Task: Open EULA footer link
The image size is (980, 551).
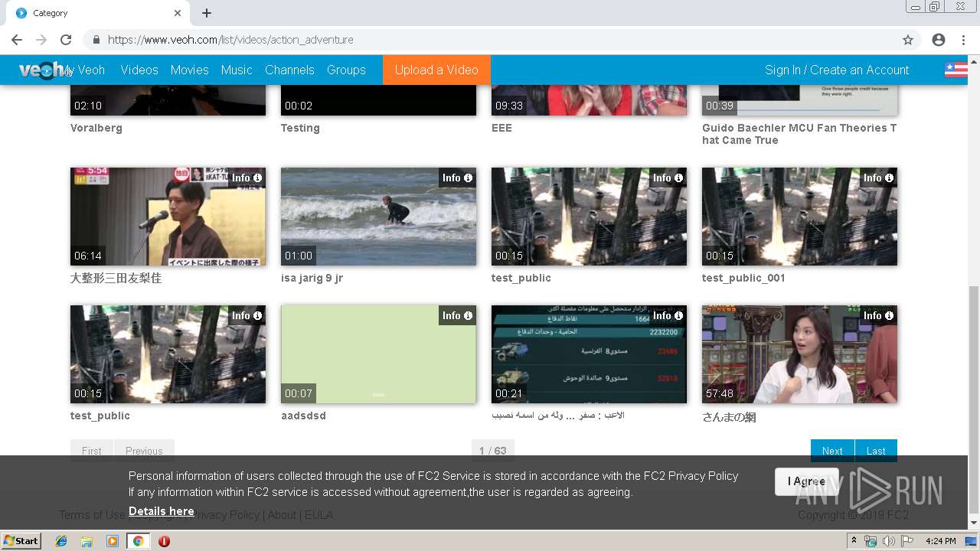Action: point(319,515)
